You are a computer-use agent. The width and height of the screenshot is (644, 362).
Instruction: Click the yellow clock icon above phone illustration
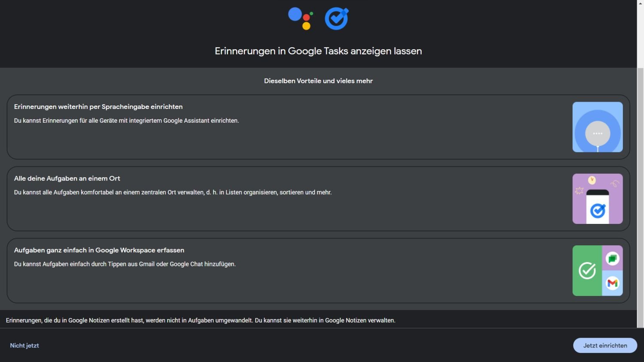(592, 180)
